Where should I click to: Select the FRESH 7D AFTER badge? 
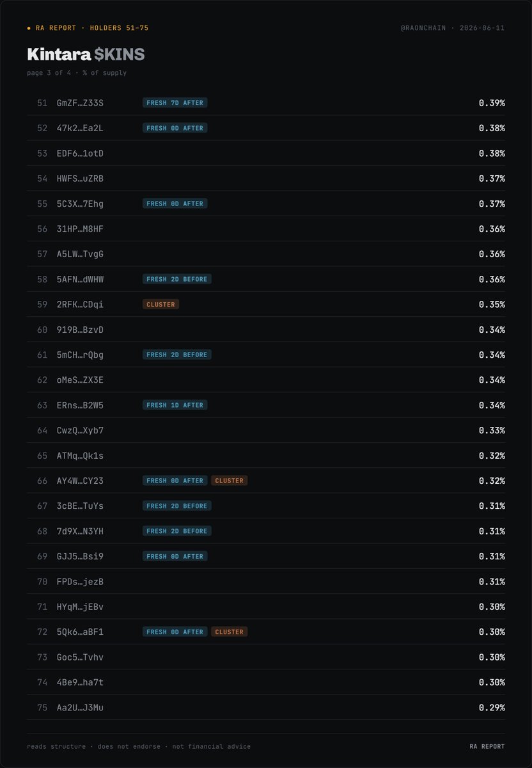click(x=175, y=102)
